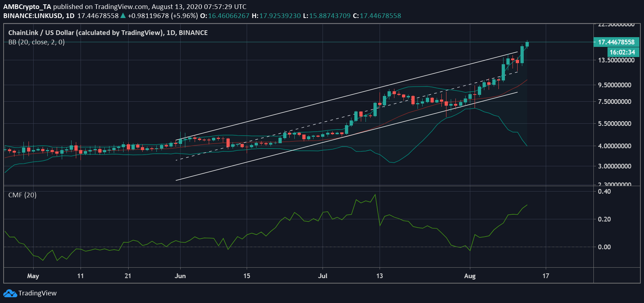Viewport: 644px width, 303px height.
Task: Click the 5.50000000 price axis label
Action: [x=615, y=124]
